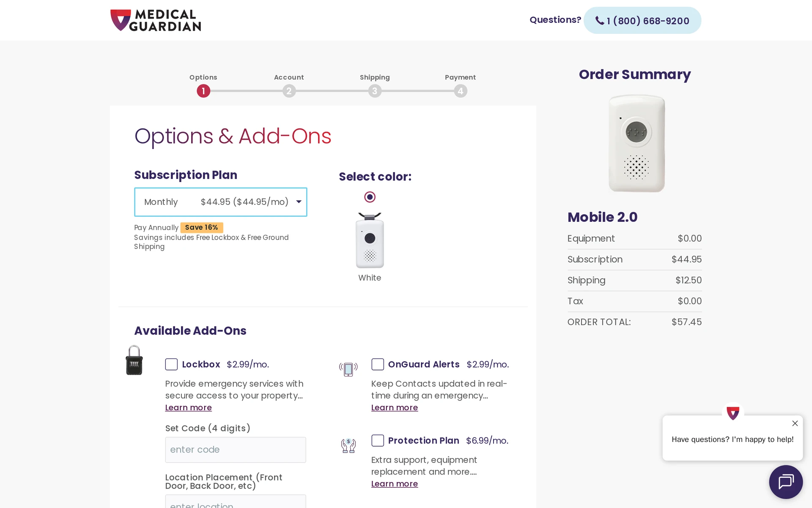Screen dimensions: 812x508
Task: Click the Subscription $44.95 value
Action: 687,260
